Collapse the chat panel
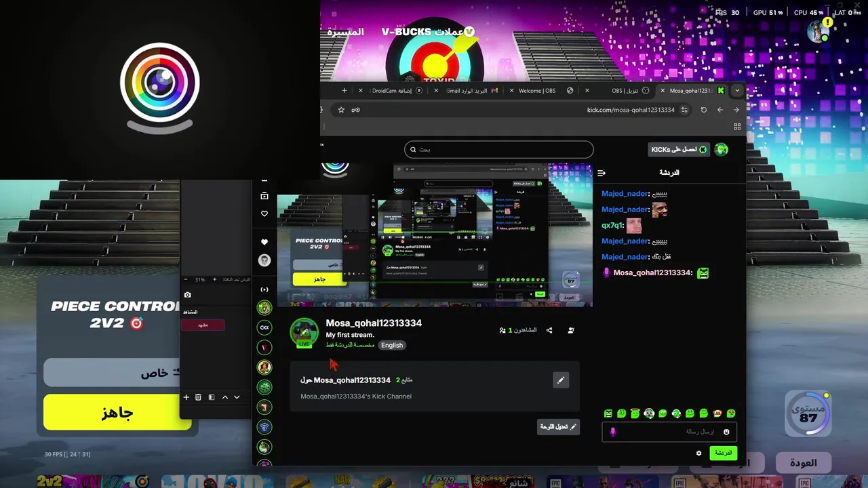868x488 pixels. (x=601, y=173)
